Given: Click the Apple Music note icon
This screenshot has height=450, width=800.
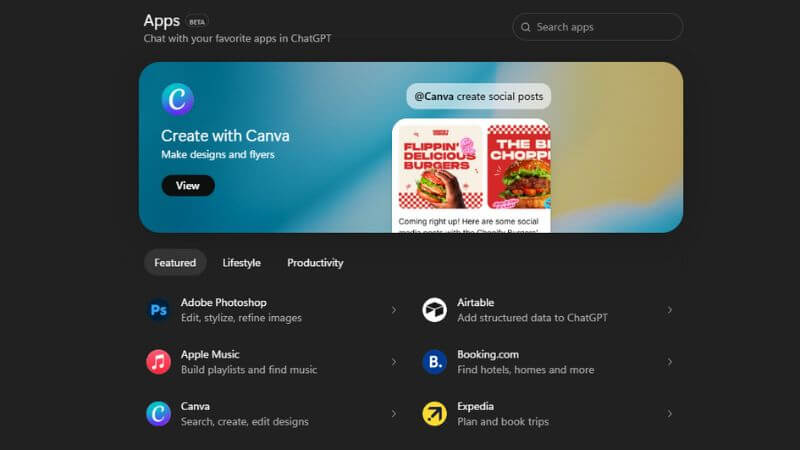Looking at the screenshot, I should (159, 362).
